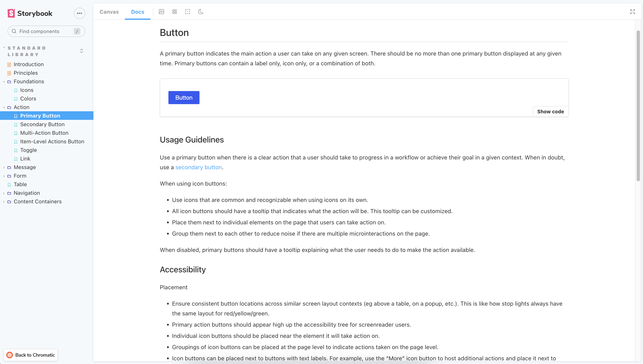
Task: Click the ellipsis menu icon
Action: click(79, 13)
